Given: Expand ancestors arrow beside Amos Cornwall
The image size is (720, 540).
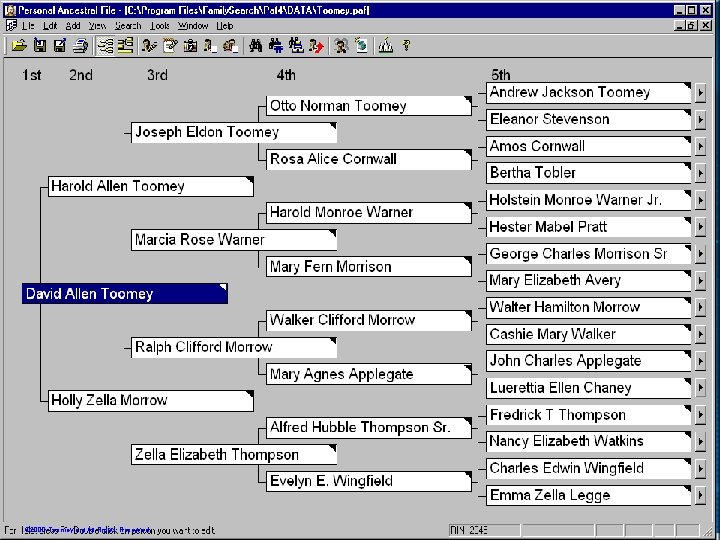Looking at the screenshot, I should click(700, 146).
